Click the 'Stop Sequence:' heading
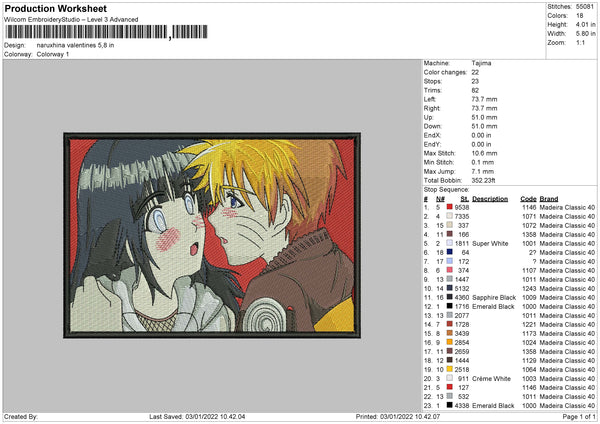The height and width of the screenshot is (424, 600). [446, 190]
